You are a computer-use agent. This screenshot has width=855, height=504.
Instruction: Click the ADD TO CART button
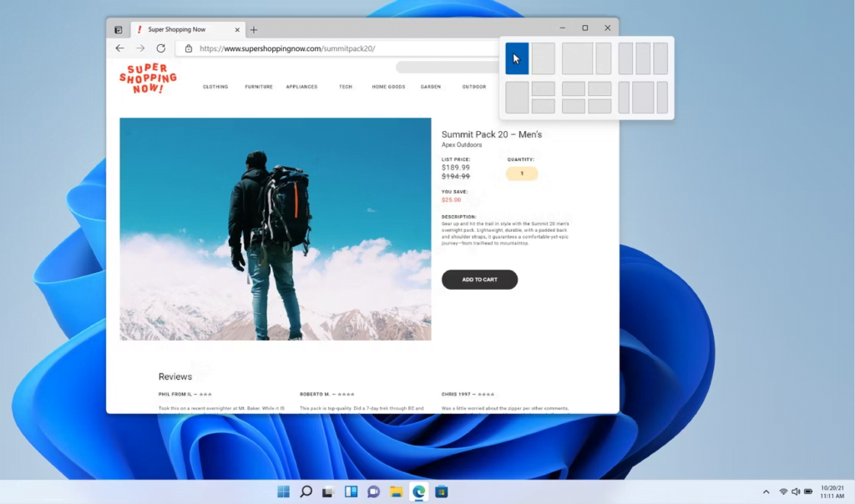click(479, 280)
